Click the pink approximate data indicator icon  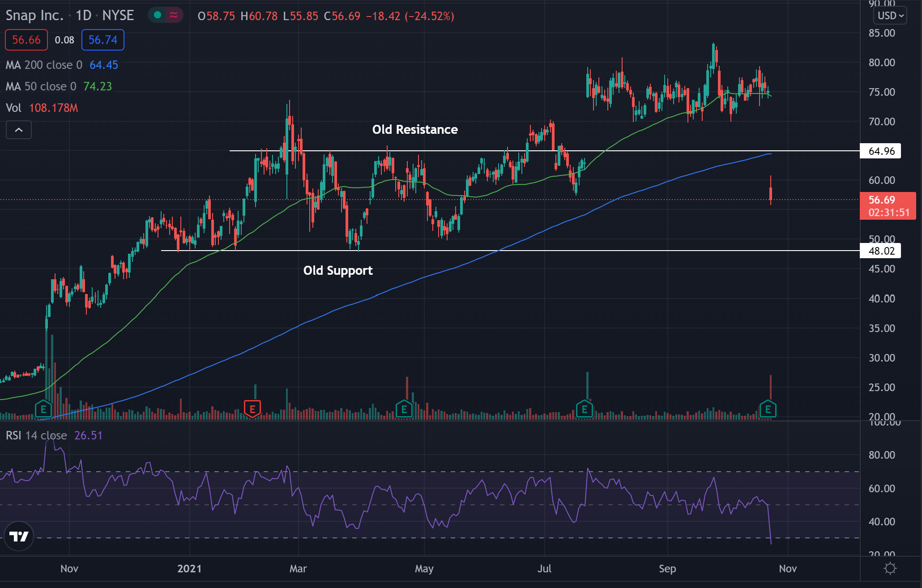174,16
